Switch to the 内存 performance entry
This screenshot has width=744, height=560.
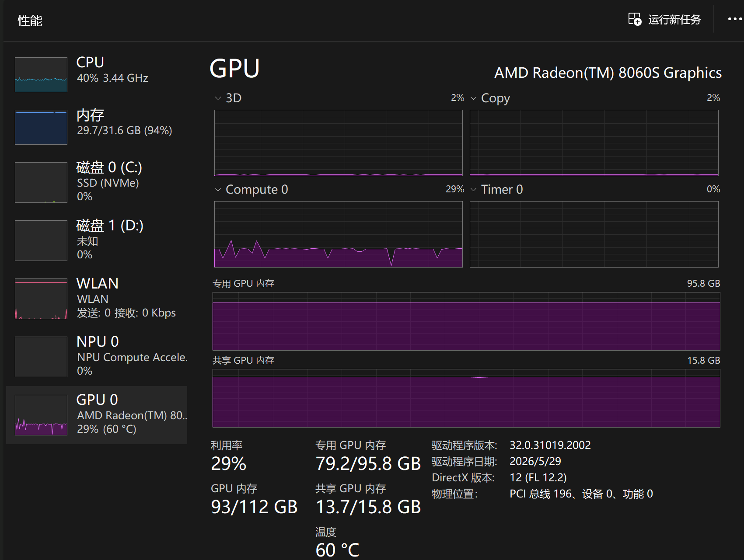point(97,127)
